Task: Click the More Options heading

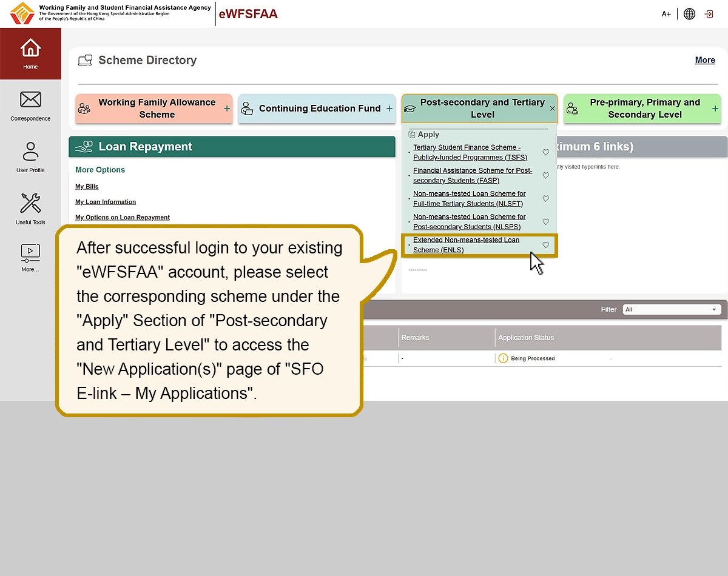Action: pos(100,170)
